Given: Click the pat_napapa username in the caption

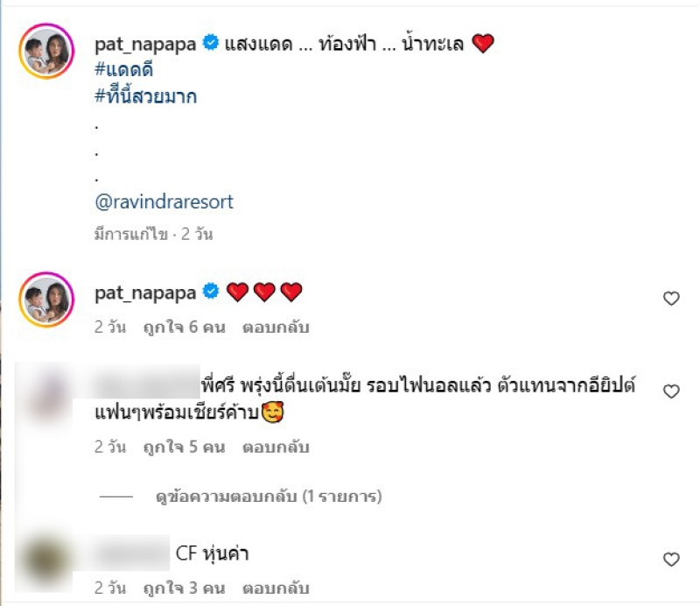Looking at the screenshot, I should (x=145, y=45).
